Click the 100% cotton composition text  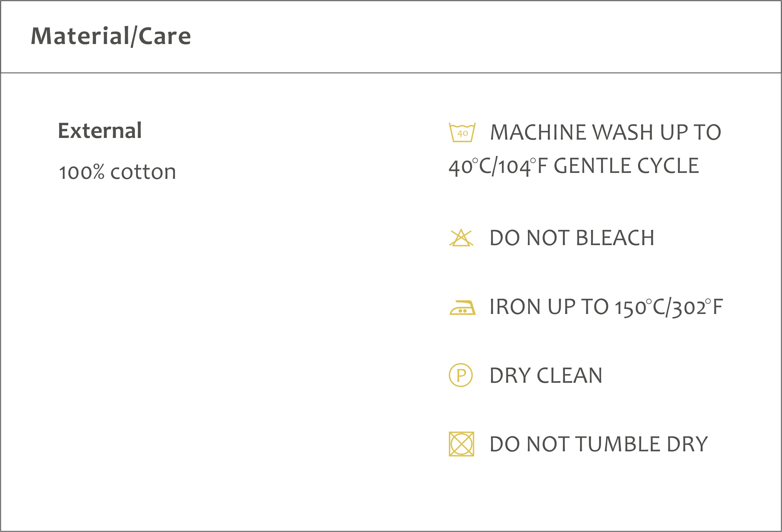117,172
